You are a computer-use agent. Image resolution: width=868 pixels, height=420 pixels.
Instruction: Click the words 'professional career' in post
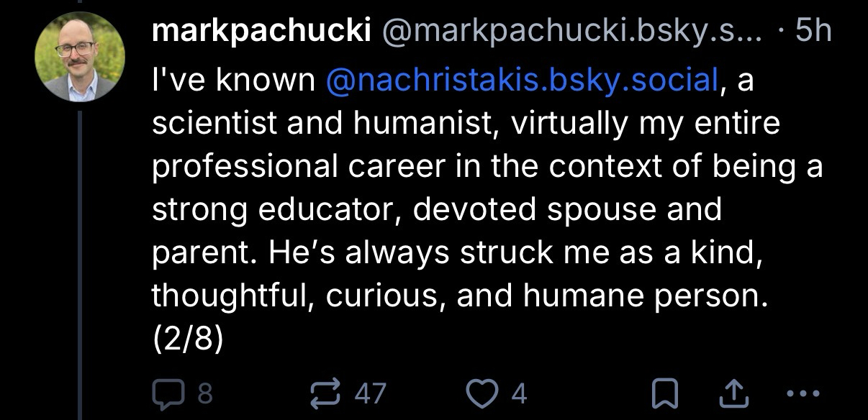[x=302, y=167]
